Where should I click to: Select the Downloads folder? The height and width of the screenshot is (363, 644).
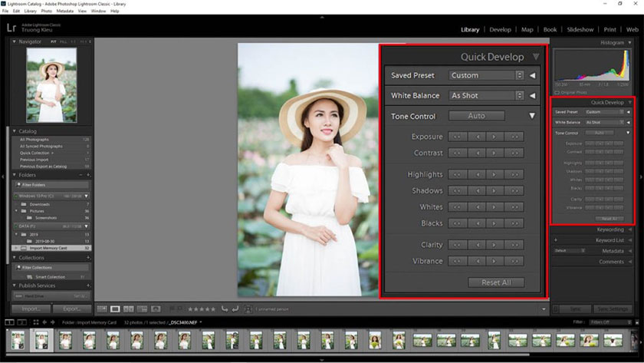(52, 204)
